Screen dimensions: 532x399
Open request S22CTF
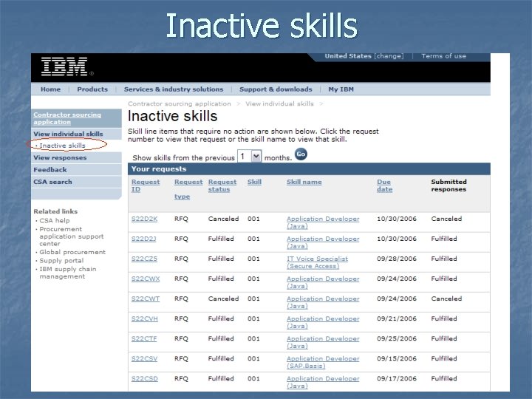click(x=144, y=339)
